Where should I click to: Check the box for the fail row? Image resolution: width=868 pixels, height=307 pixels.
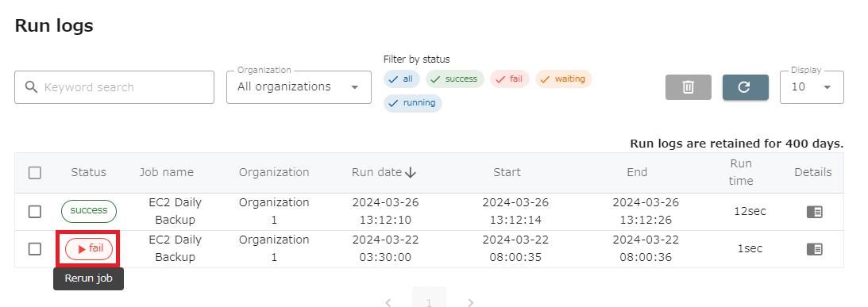tap(35, 249)
